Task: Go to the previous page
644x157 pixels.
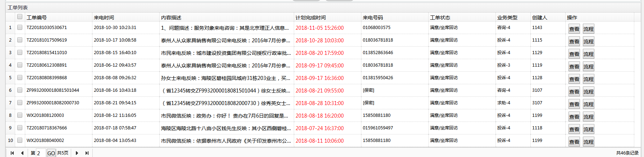Action: coord(22,153)
